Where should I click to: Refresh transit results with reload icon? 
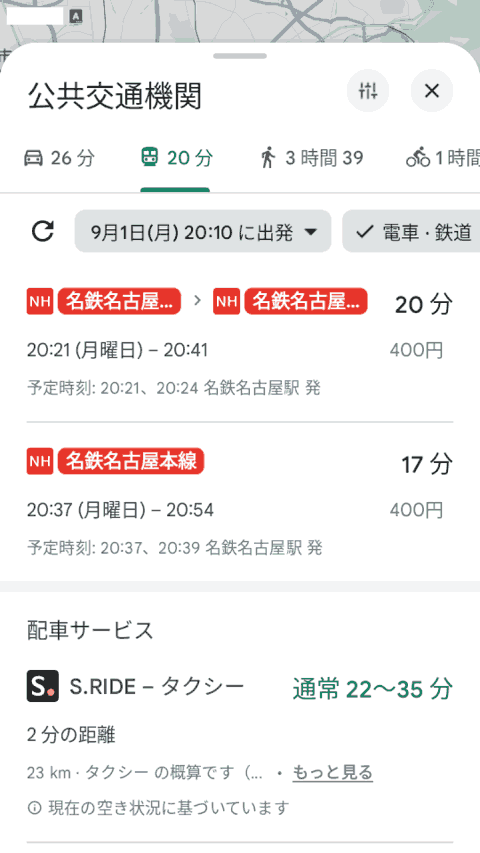[42, 231]
